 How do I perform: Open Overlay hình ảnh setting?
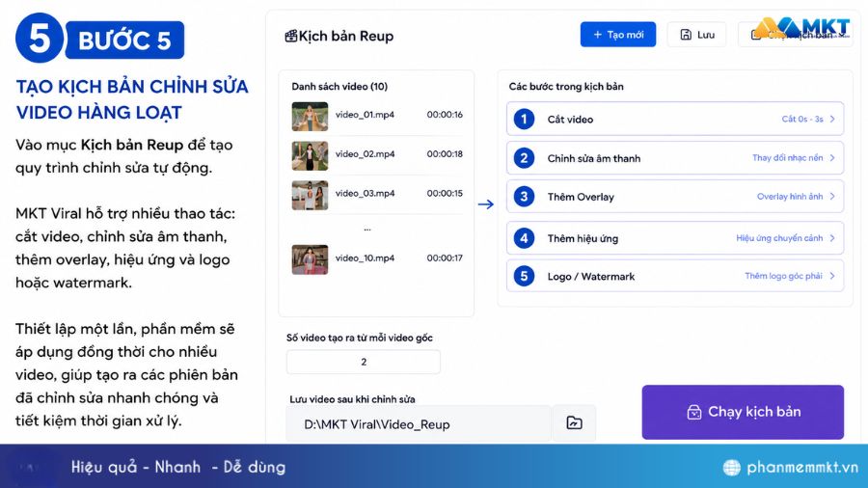coord(789,197)
